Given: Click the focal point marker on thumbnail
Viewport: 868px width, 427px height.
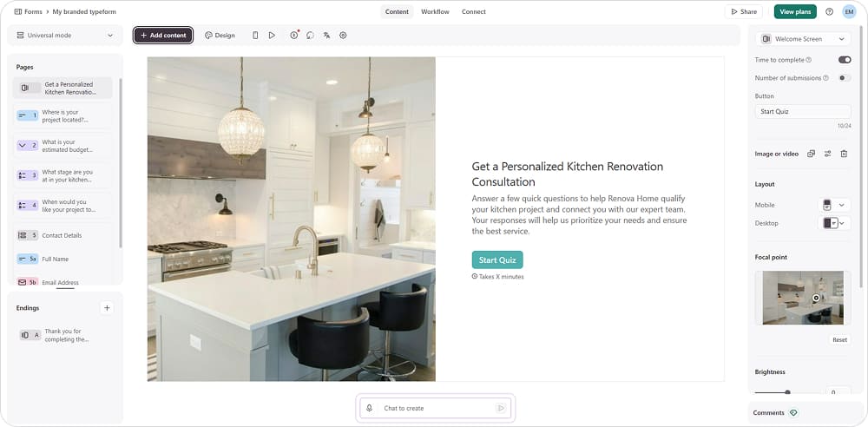Looking at the screenshot, I should 816,298.
